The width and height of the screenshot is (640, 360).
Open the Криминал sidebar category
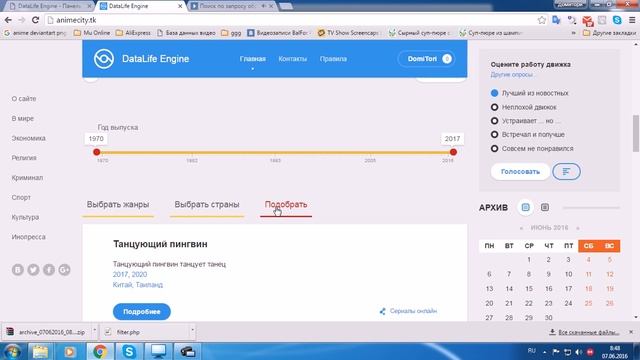(x=27, y=178)
